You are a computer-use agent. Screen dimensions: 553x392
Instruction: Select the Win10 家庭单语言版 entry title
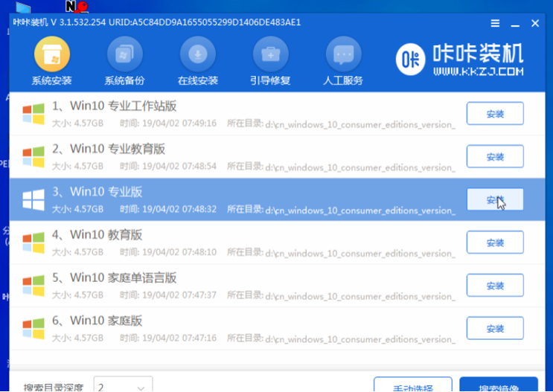[x=124, y=278]
